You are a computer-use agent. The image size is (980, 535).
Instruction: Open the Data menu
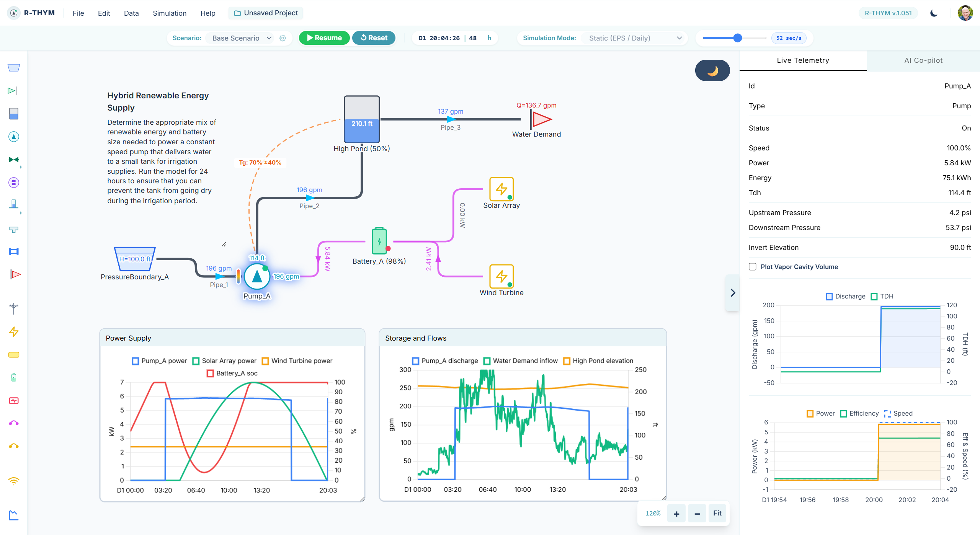click(131, 13)
